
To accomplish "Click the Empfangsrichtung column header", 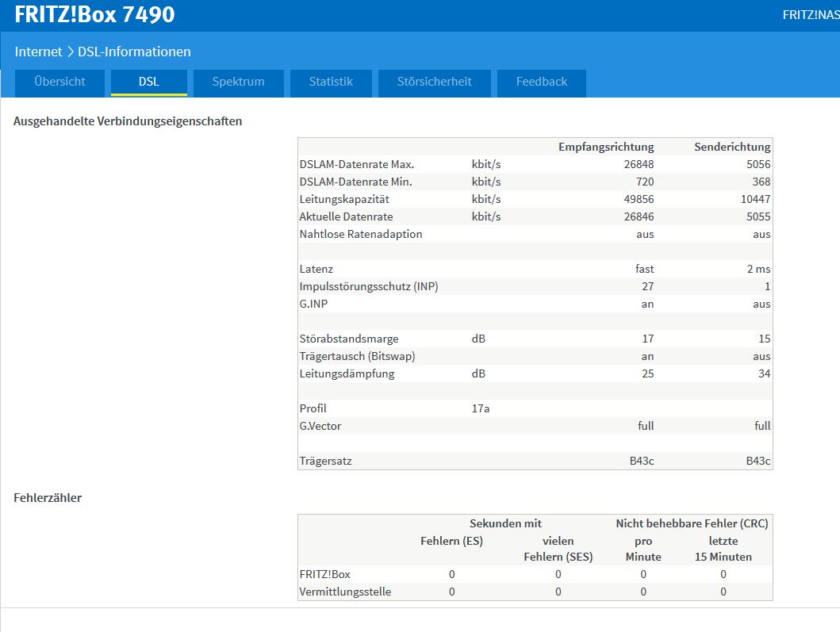I will click(606, 147).
